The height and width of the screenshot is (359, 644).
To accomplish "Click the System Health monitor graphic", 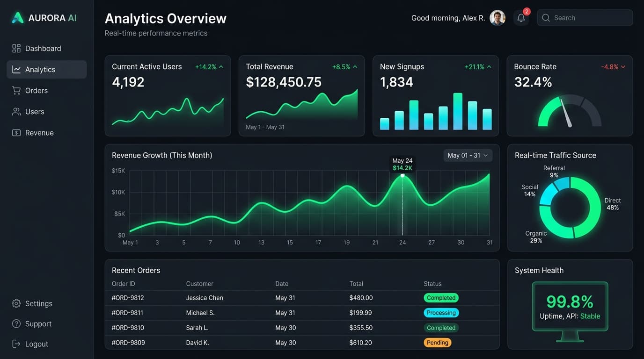I will click(x=570, y=312).
